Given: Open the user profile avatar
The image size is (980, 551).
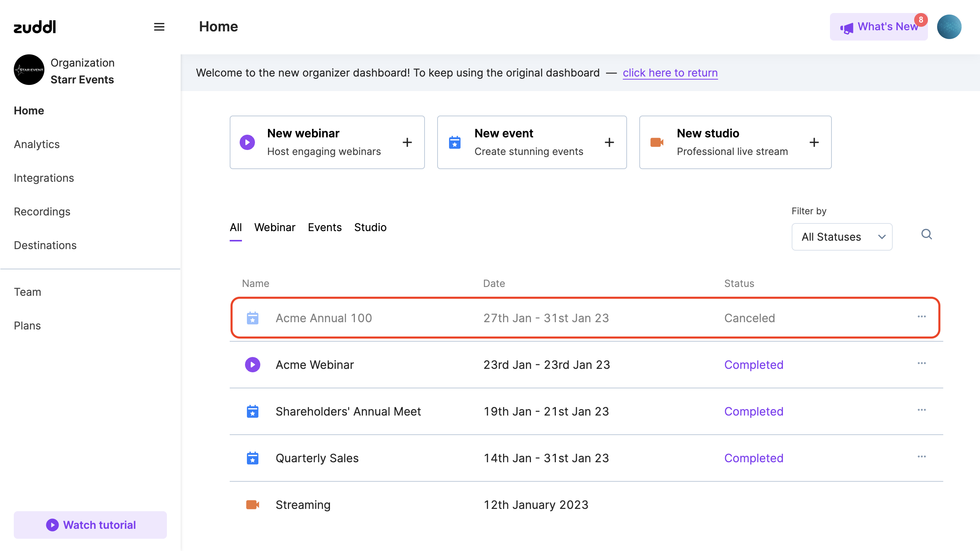Looking at the screenshot, I should point(949,27).
